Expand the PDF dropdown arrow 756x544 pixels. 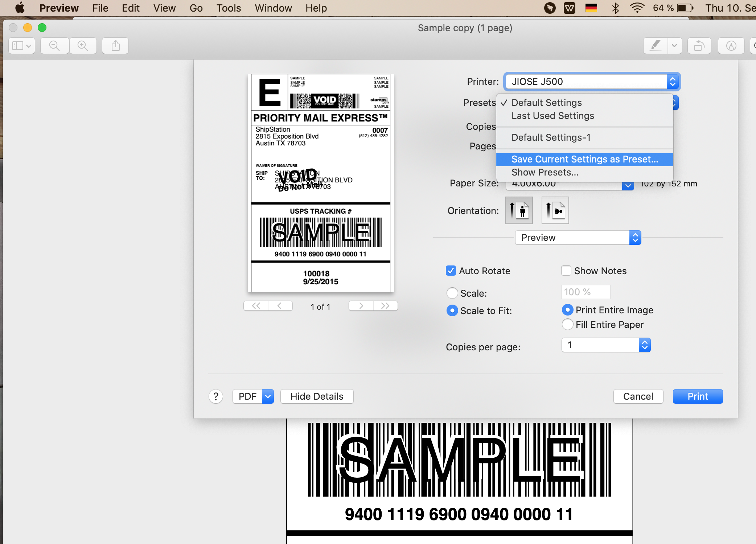coord(268,396)
